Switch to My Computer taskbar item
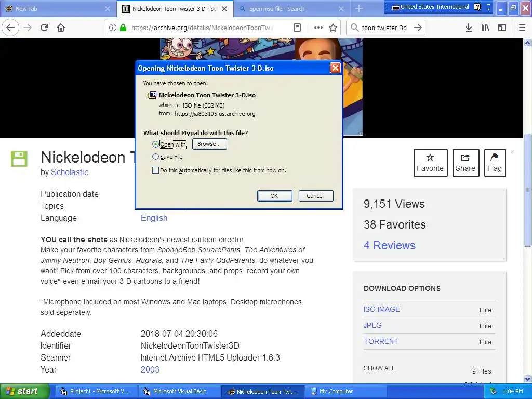 click(345, 391)
